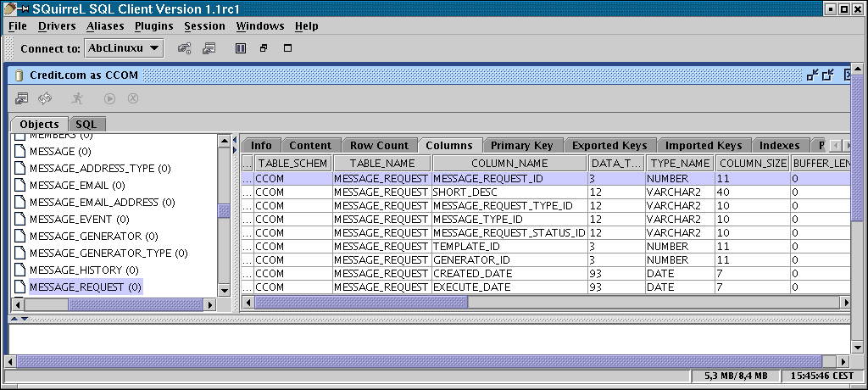868x390 pixels.
Task: Click the TABLE_NAME column header
Action: tap(382, 163)
